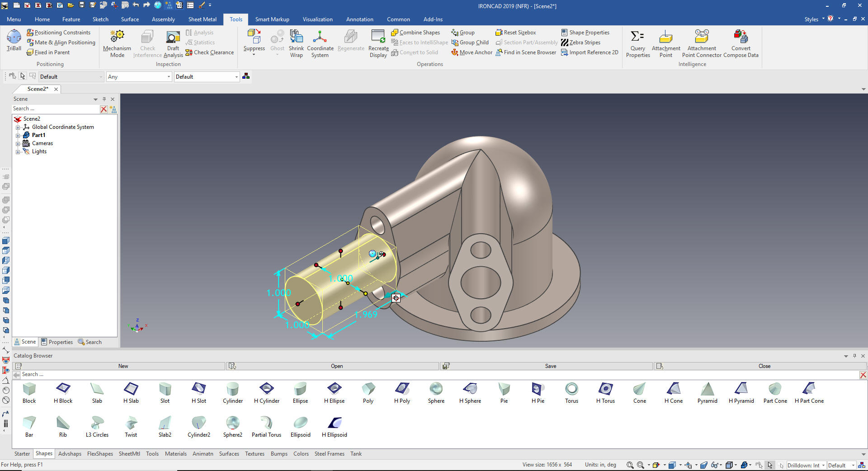Open the Styles dropdown

pyautogui.click(x=814, y=19)
